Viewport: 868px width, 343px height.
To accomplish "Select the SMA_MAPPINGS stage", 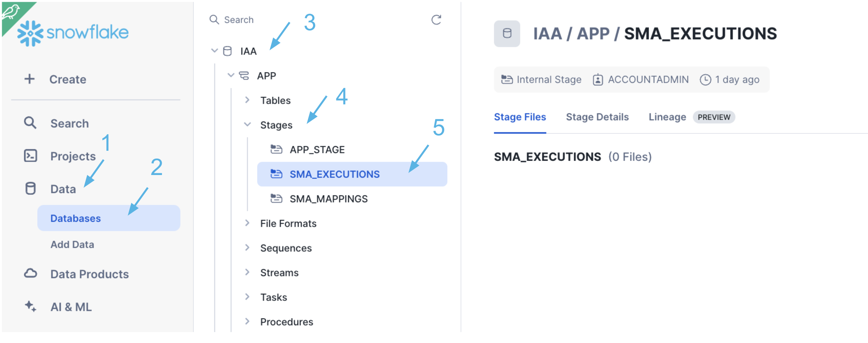I will [328, 199].
